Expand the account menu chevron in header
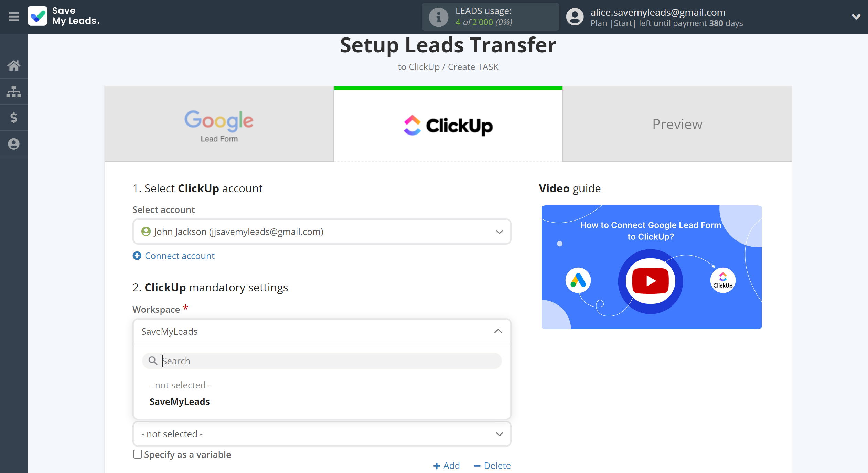 coord(856,17)
